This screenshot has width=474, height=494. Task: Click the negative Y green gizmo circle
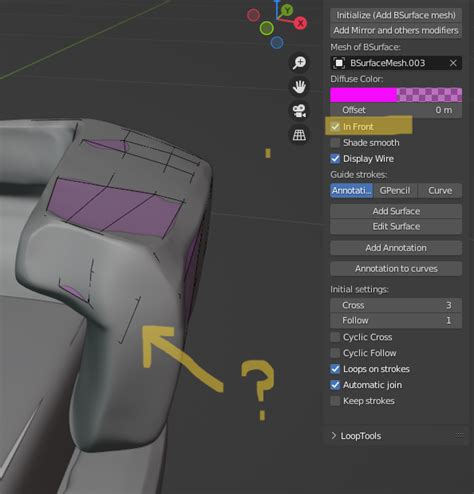(x=267, y=28)
